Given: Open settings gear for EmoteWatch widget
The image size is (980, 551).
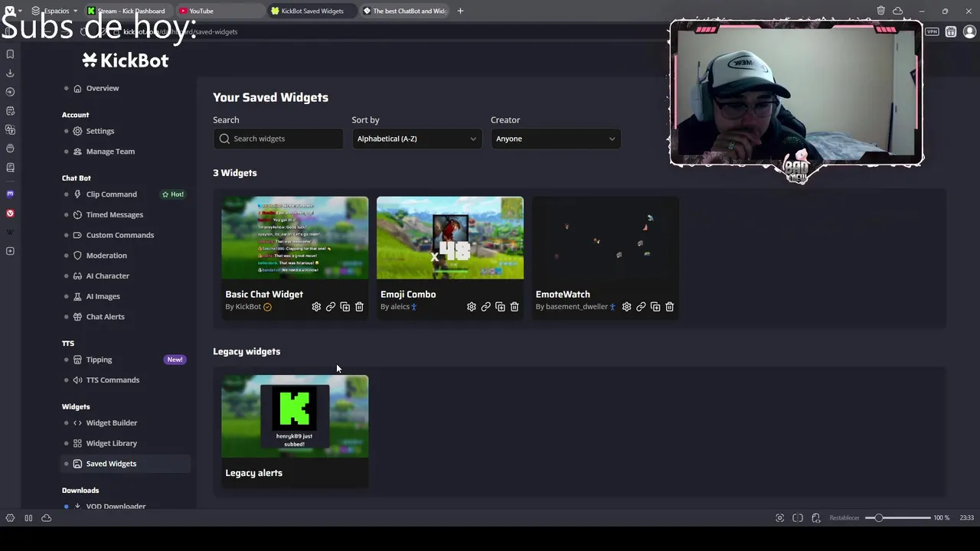Looking at the screenshot, I should click(x=626, y=307).
